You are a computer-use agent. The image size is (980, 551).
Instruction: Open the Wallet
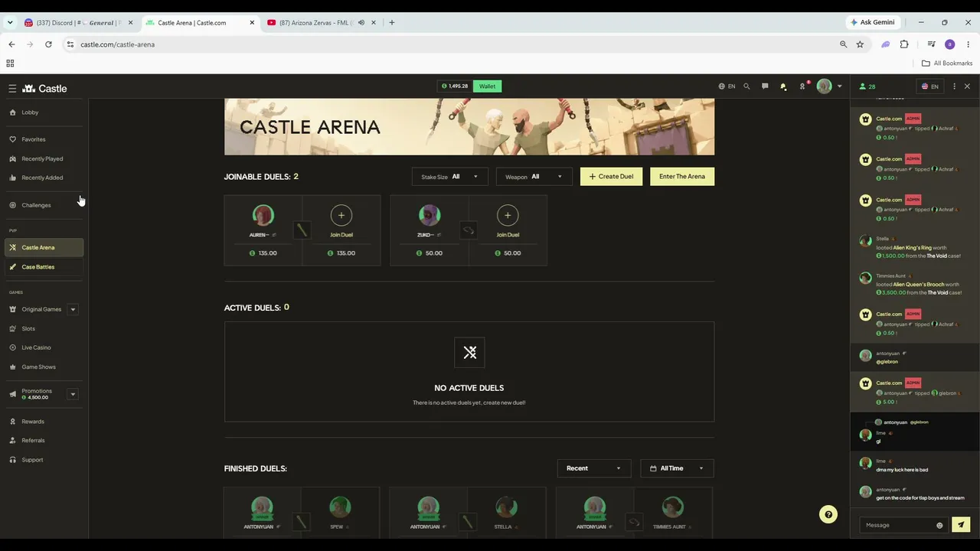[x=488, y=86]
